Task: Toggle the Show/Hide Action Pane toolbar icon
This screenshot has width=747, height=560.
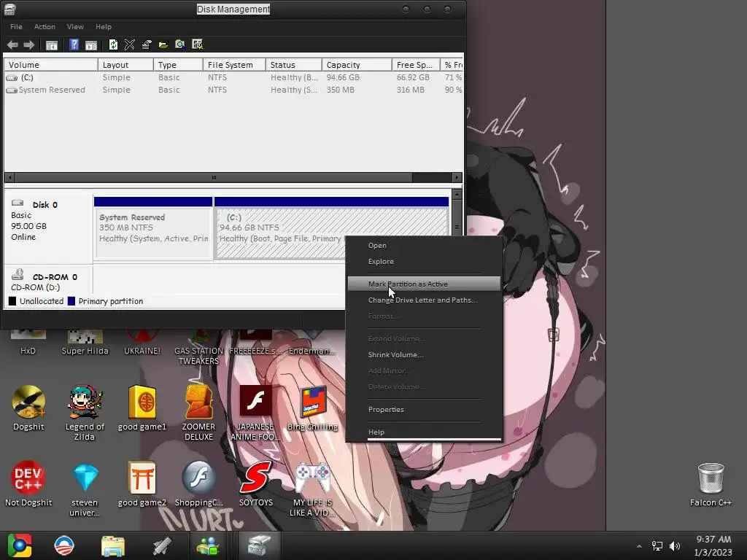Action: pyautogui.click(x=91, y=45)
